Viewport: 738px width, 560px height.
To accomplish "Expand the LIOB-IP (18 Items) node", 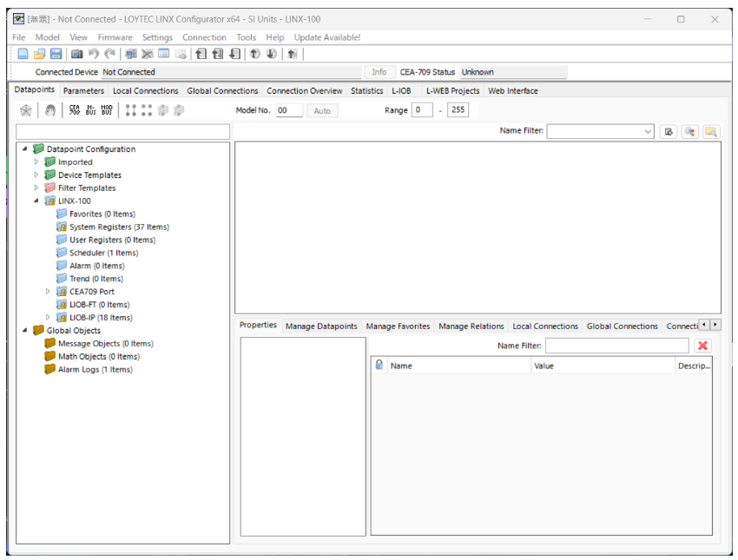I will coord(48,317).
